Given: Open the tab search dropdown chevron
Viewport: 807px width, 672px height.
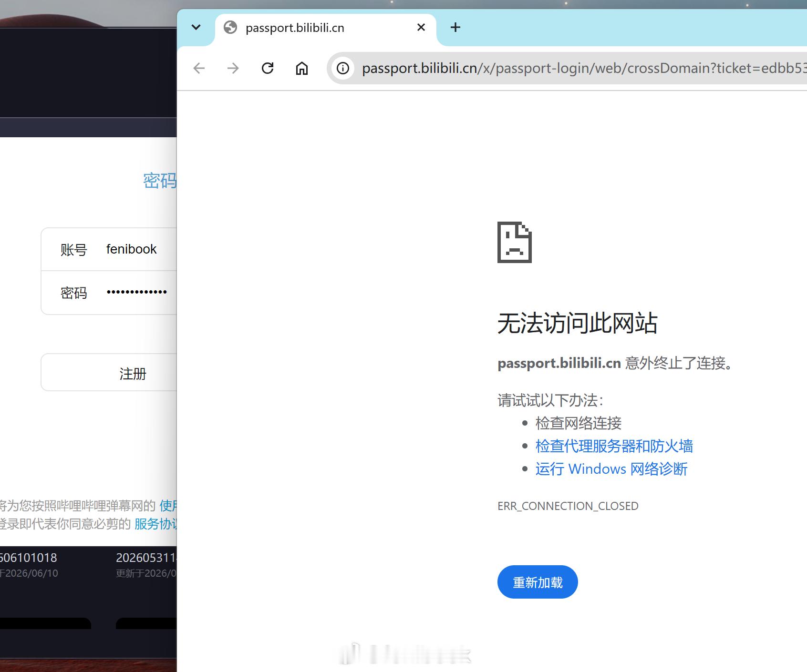Looking at the screenshot, I should [196, 27].
